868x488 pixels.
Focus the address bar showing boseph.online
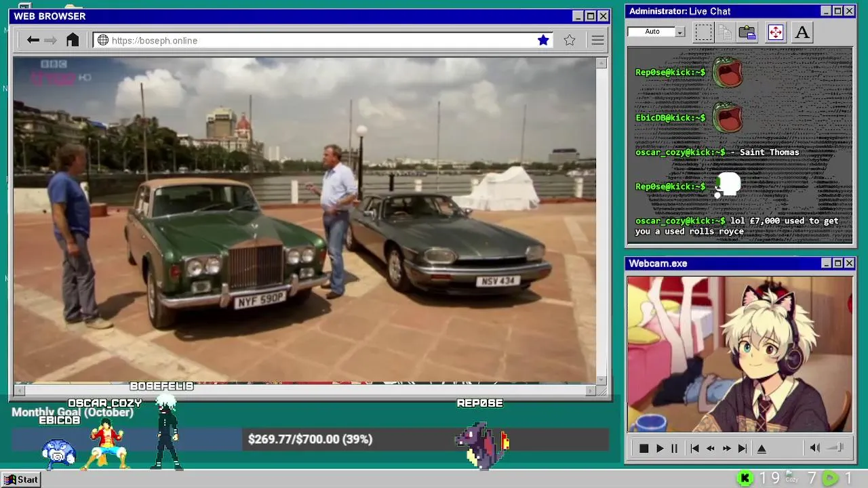(323, 40)
